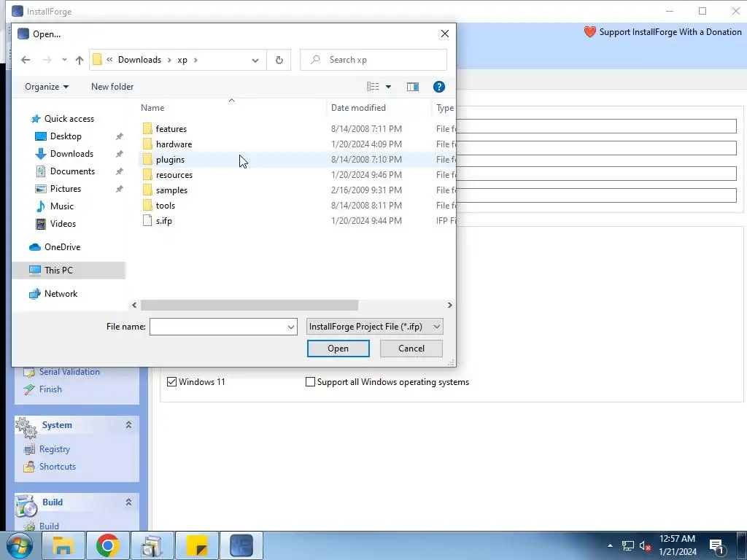
Task: Open the Organize menu
Action: (x=47, y=87)
